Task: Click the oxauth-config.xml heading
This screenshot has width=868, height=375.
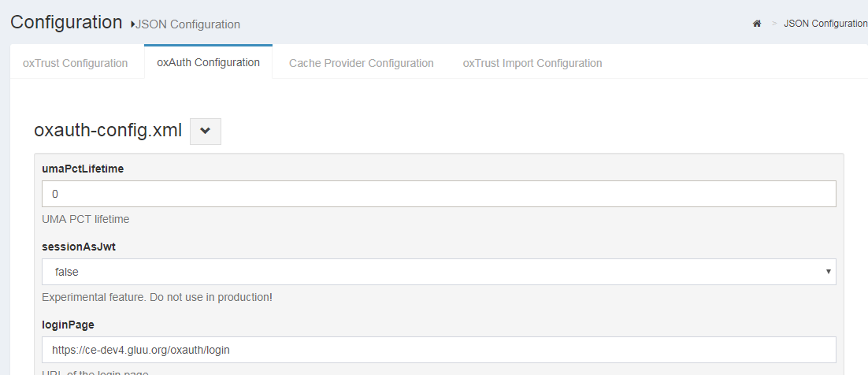Action: [x=108, y=131]
